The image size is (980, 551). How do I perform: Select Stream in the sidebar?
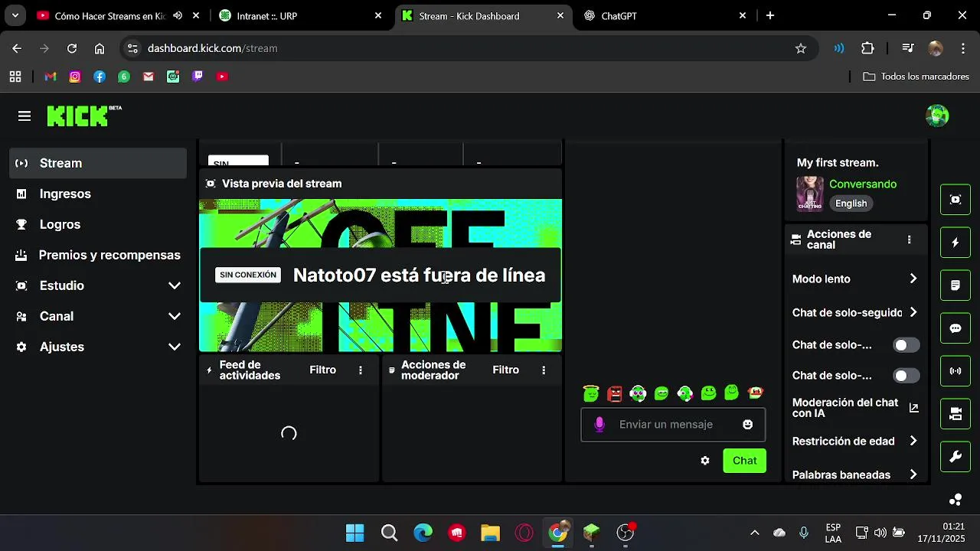pos(98,163)
